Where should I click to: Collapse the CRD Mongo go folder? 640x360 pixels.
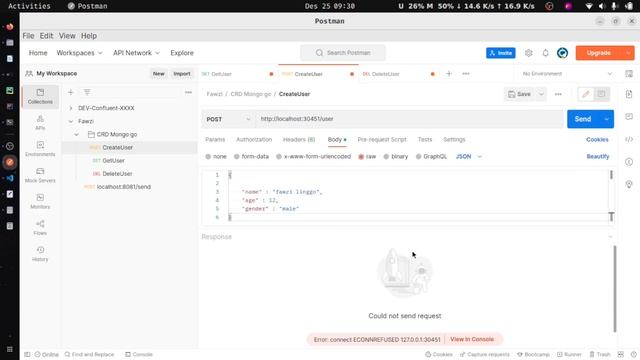coord(76,134)
